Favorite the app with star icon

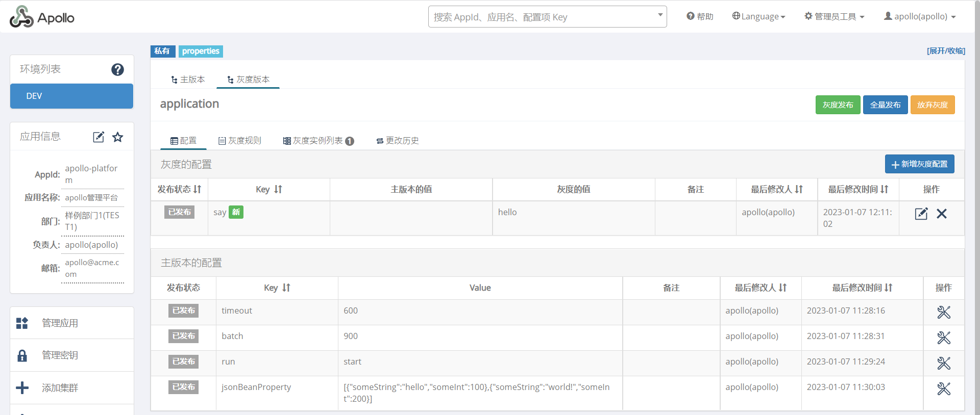(118, 137)
